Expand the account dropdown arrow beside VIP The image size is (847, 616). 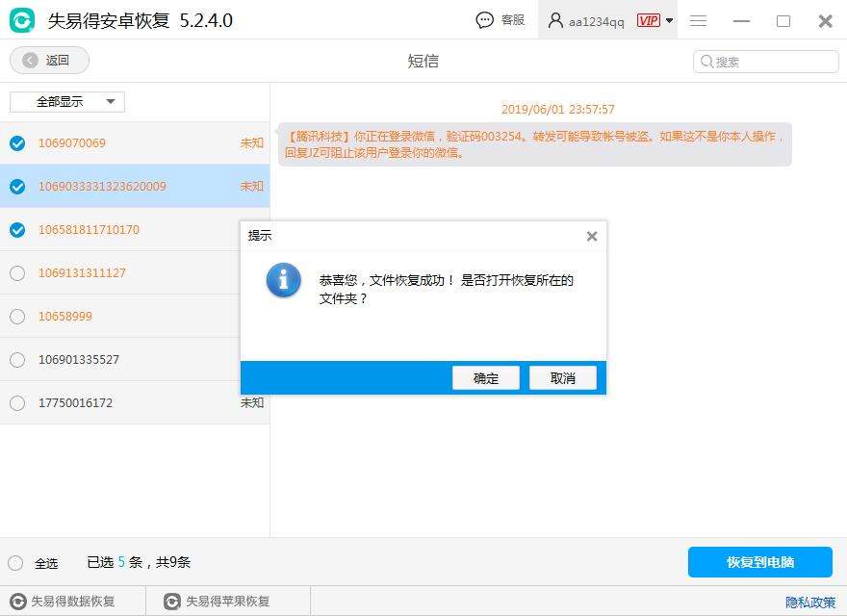(x=669, y=20)
